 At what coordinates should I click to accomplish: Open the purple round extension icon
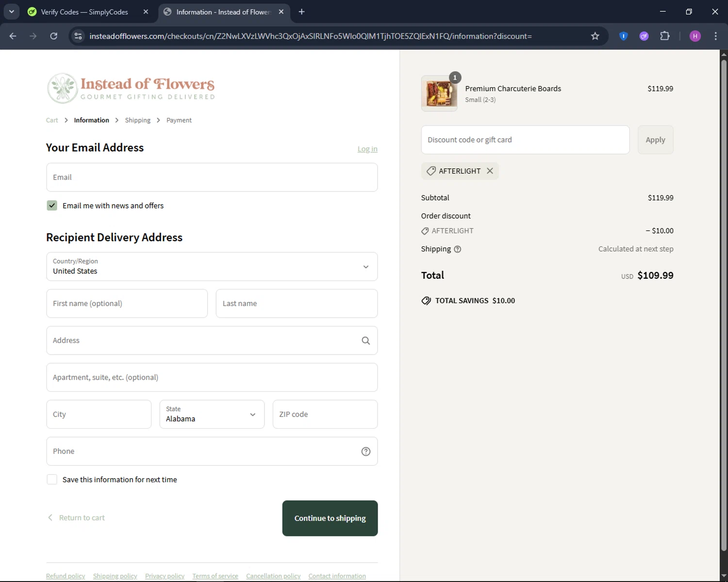[x=644, y=36]
